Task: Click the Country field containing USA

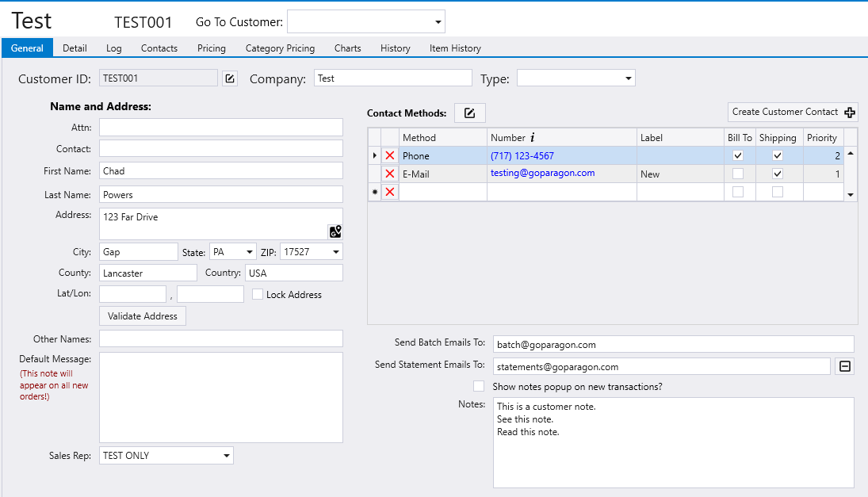Action: pyautogui.click(x=294, y=273)
